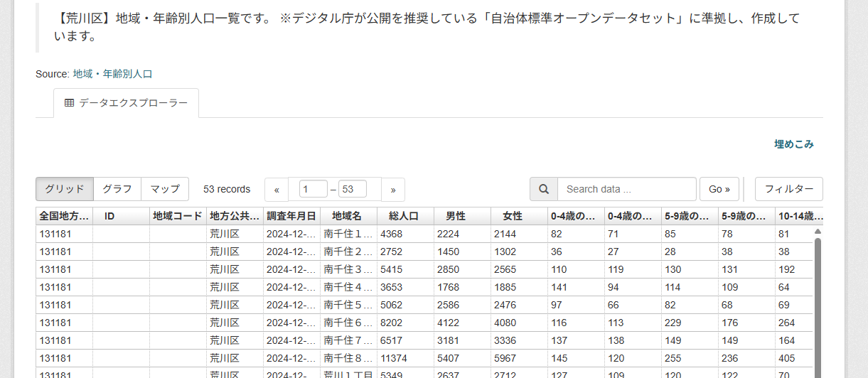The width and height of the screenshot is (868, 378).
Task: Sort by 地域名 column header
Action: click(347, 216)
